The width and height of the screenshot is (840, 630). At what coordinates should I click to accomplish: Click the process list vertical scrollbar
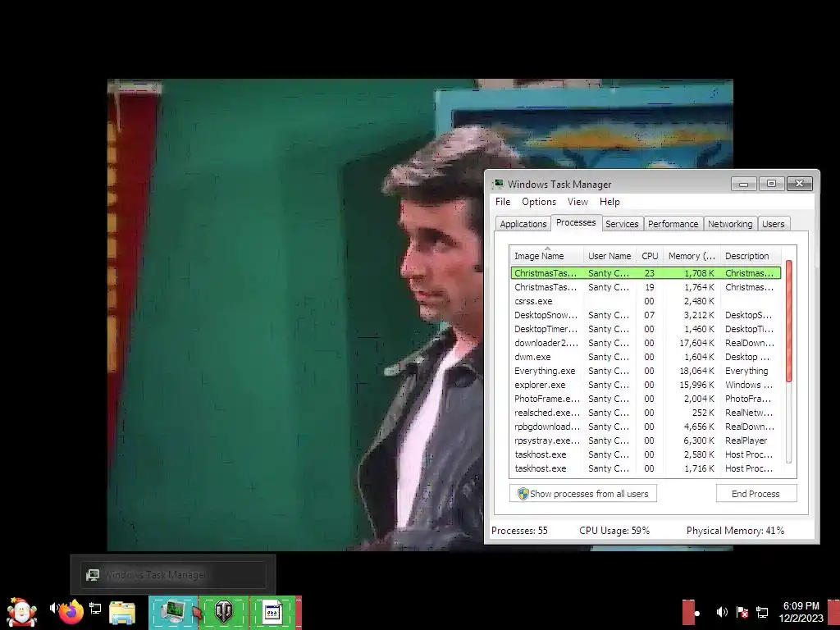pos(788,322)
